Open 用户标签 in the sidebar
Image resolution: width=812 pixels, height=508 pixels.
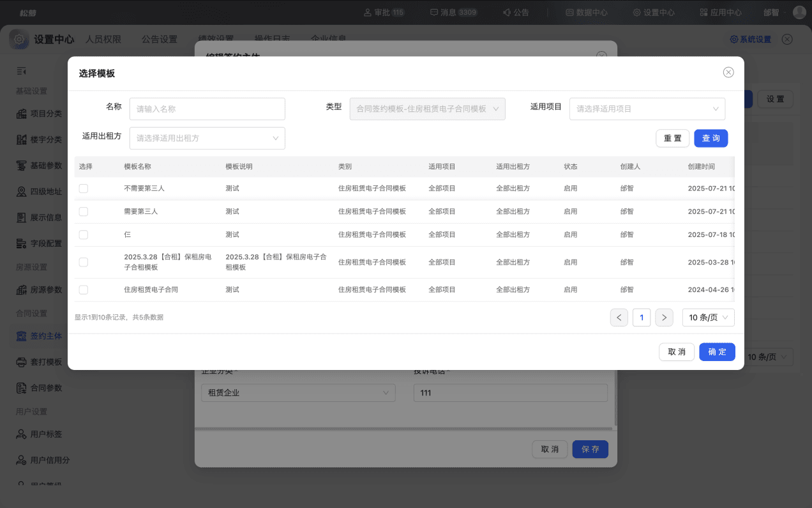tap(39, 434)
